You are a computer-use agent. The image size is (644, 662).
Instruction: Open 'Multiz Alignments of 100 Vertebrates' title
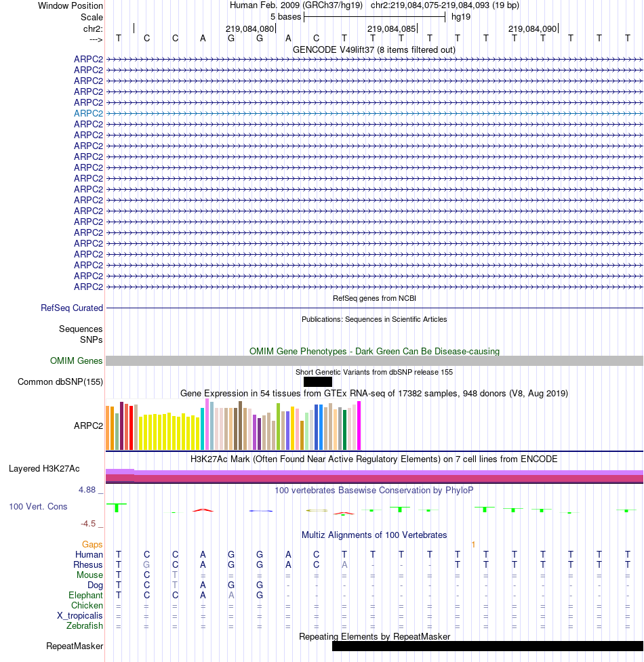coord(374,535)
